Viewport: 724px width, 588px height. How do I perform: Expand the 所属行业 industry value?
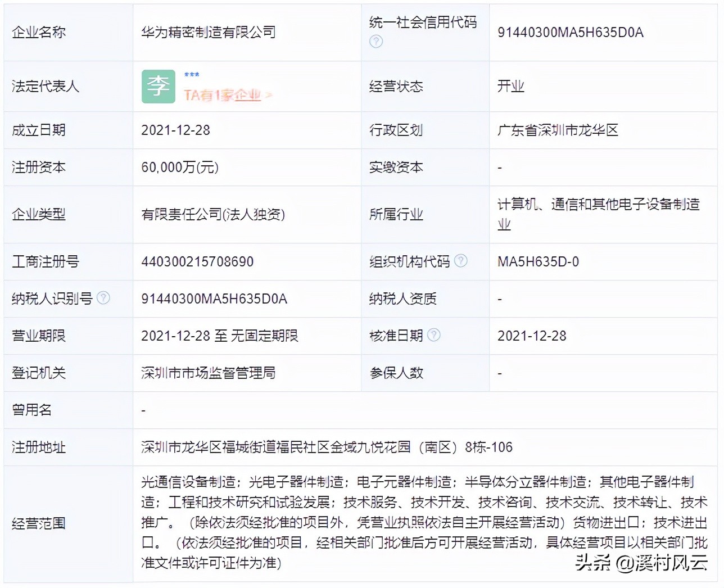pos(599,214)
